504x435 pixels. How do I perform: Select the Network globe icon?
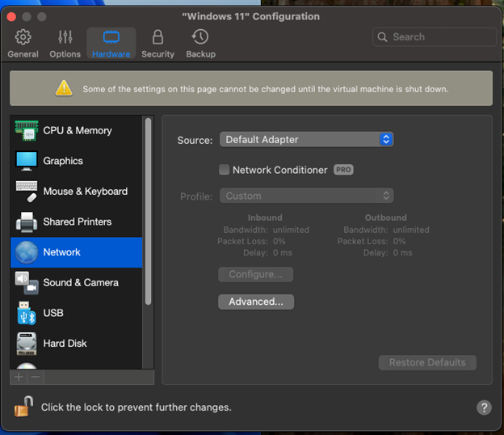(x=27, y=252)
